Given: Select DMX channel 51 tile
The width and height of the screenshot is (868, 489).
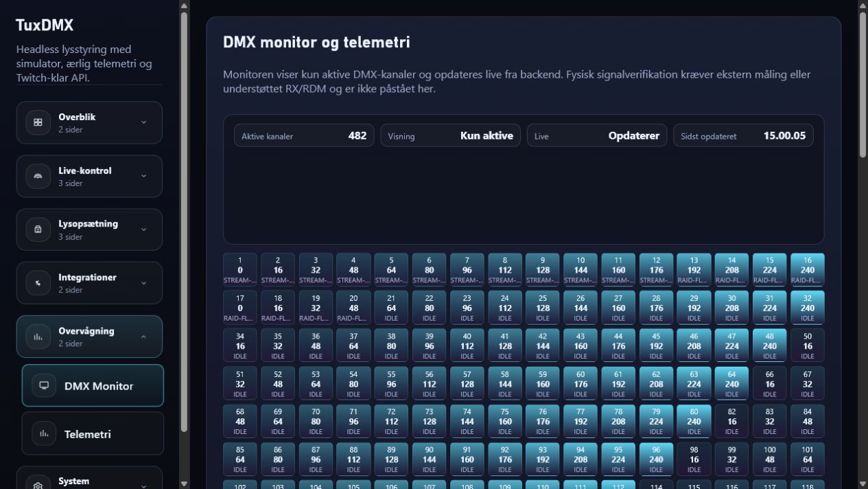Looking at the screenshot, I should (240, 383).
